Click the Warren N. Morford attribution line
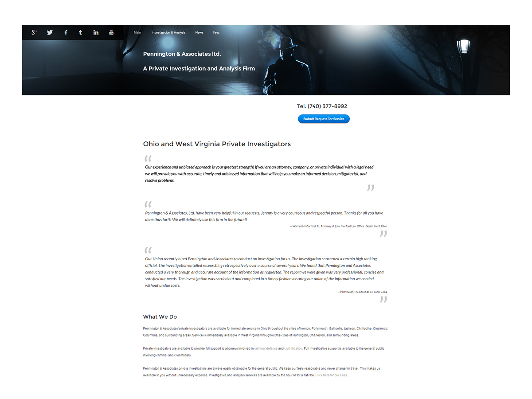532x399 pixels. (x=338, y=226)
